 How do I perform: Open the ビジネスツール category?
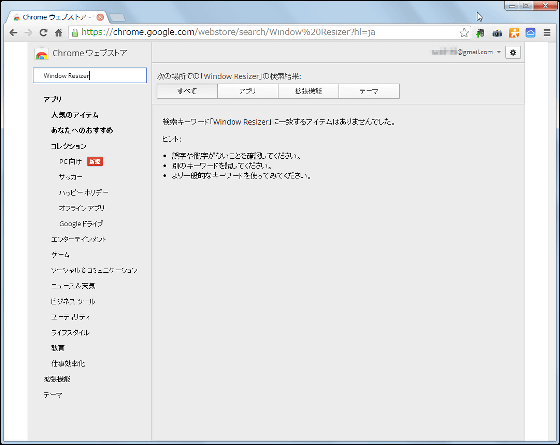click(73, 301)
